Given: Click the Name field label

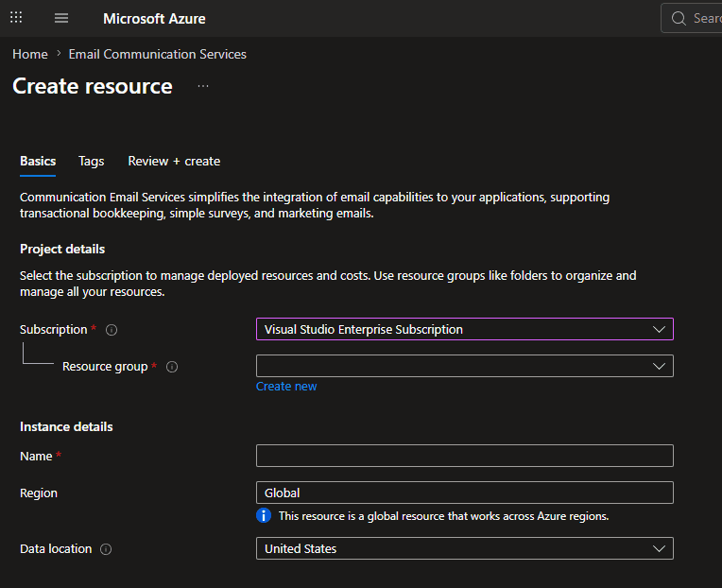Looking at the screenshot, I should coord(36,457).
